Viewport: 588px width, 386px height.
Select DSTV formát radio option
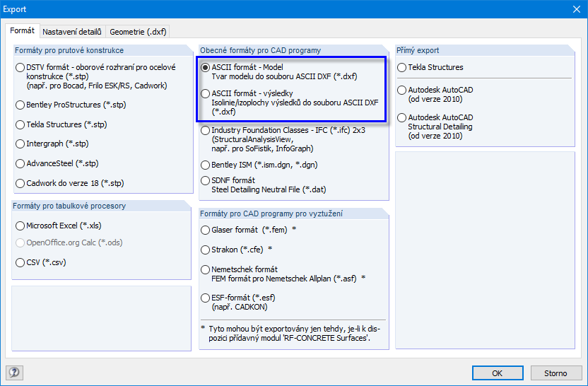click(20, 68)
